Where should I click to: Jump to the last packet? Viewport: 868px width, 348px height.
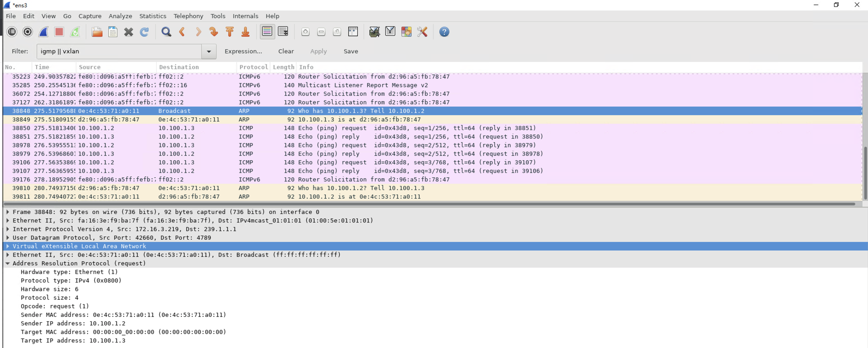(x=245, y=32)
